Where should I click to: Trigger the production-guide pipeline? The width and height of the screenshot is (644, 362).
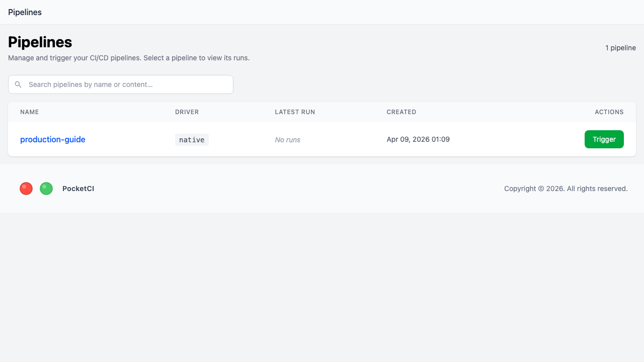pos(604,139)
